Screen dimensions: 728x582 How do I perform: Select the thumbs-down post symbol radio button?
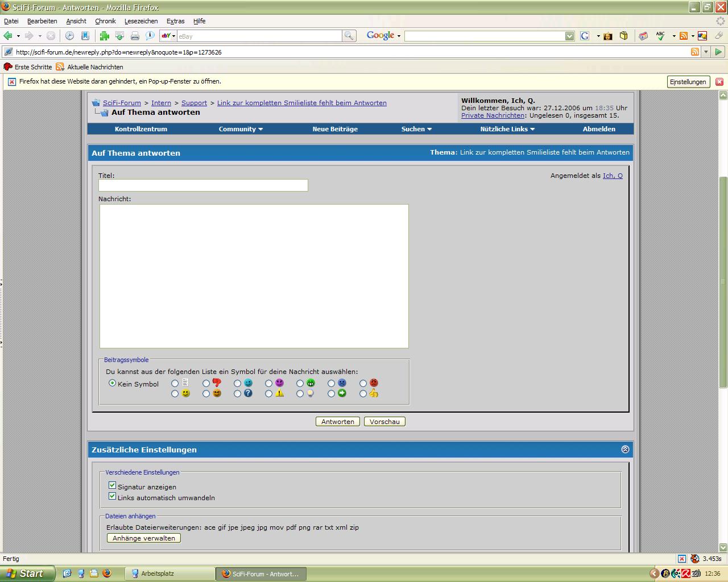pos(206,384)
